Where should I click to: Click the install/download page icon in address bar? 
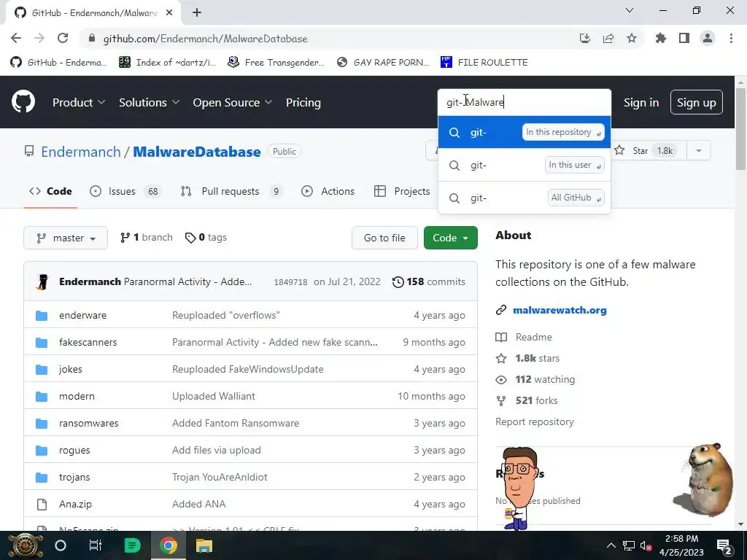[x=585, y=38]
